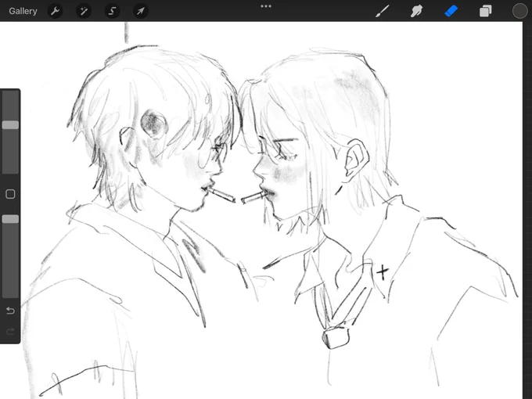Adjust the brush opacity slider
This screenshot has height=399, width=532.
point(10,219)
